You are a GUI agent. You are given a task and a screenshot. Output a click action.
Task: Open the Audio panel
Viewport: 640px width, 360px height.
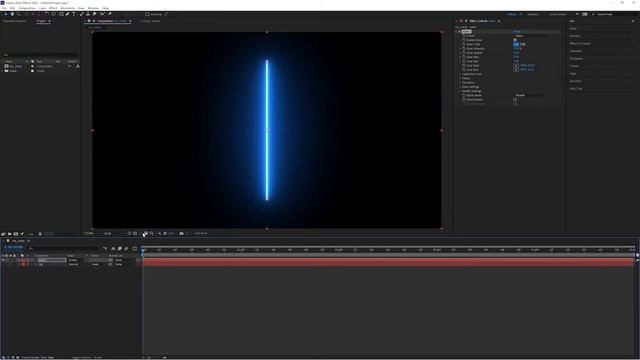[573, 29]
